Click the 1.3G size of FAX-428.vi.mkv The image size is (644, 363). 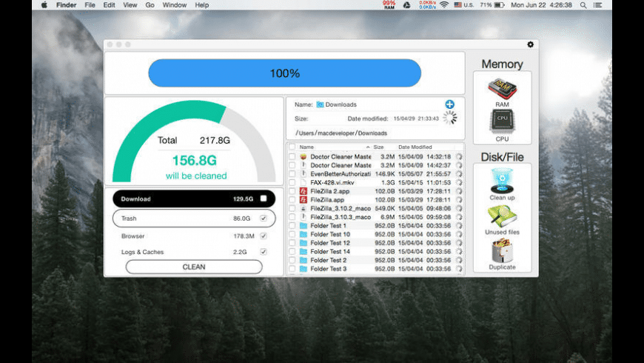coord(388,182)
